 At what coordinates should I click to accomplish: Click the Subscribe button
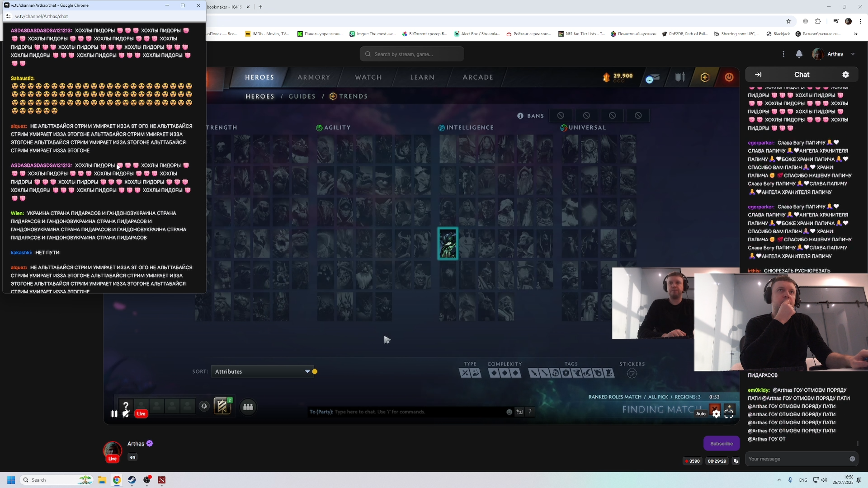[x=722, y=444]
